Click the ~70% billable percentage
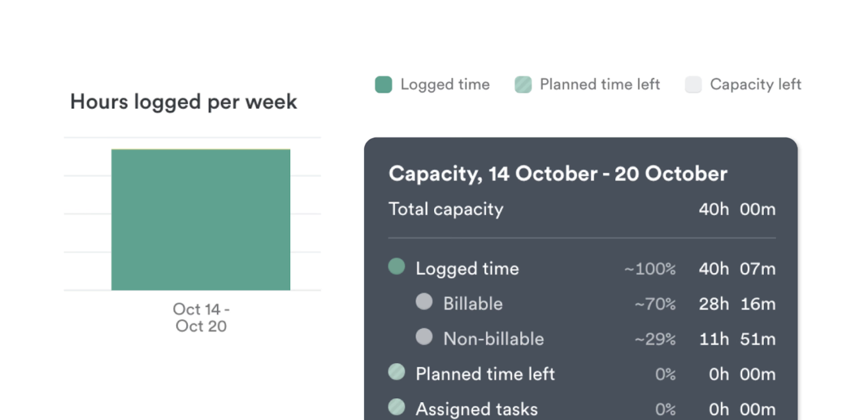The image size is (868, 420). click(655, 304)
